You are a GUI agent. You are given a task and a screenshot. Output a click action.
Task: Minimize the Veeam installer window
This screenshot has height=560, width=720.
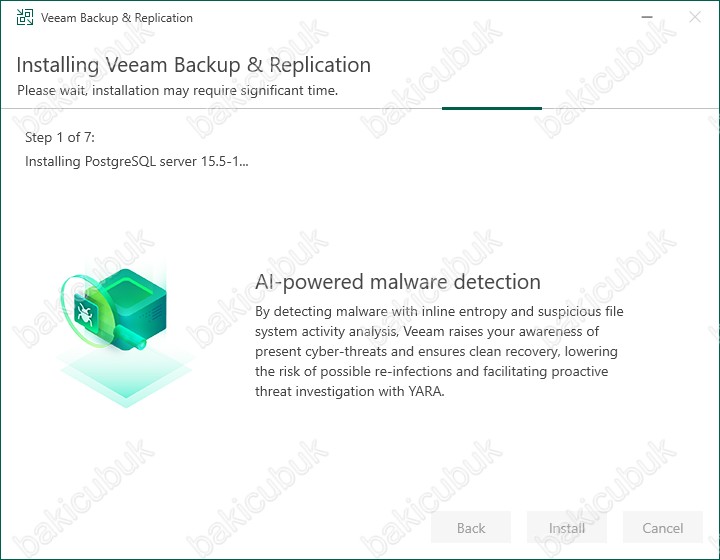(647, 17)
